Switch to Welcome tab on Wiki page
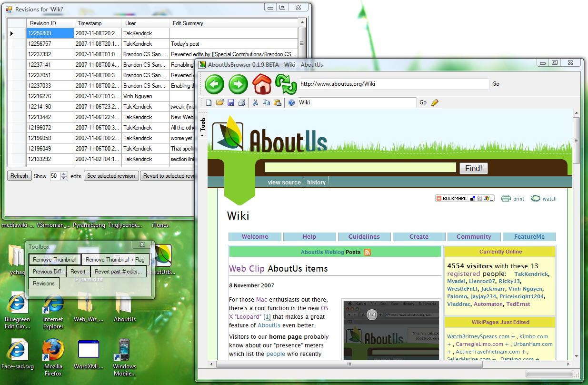 pos(255,237)
